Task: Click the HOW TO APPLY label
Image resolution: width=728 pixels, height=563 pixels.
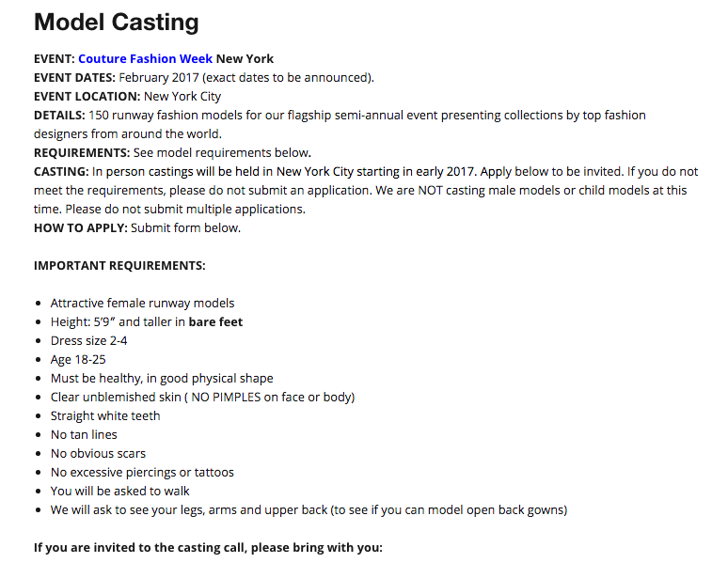Action: click(x=81, y=227)
